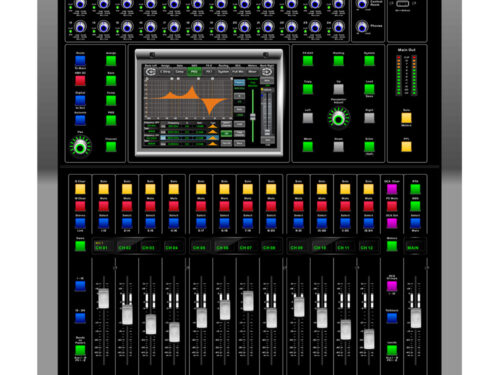Click the CH 06 scribble strip label

(x=222, y=248)
